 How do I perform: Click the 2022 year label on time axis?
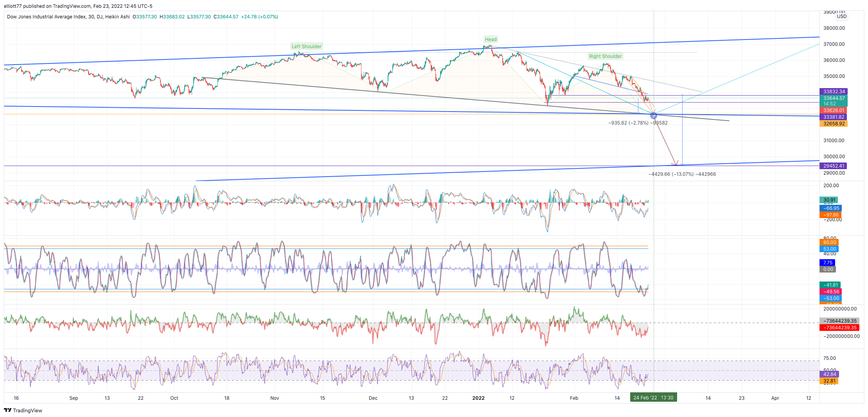478,398
